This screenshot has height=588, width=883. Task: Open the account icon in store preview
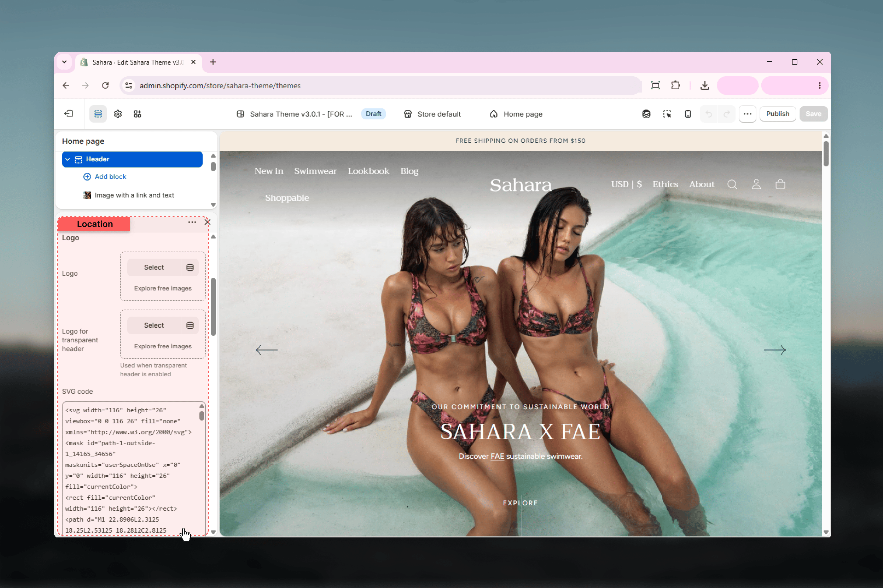(x=756, y=184)
